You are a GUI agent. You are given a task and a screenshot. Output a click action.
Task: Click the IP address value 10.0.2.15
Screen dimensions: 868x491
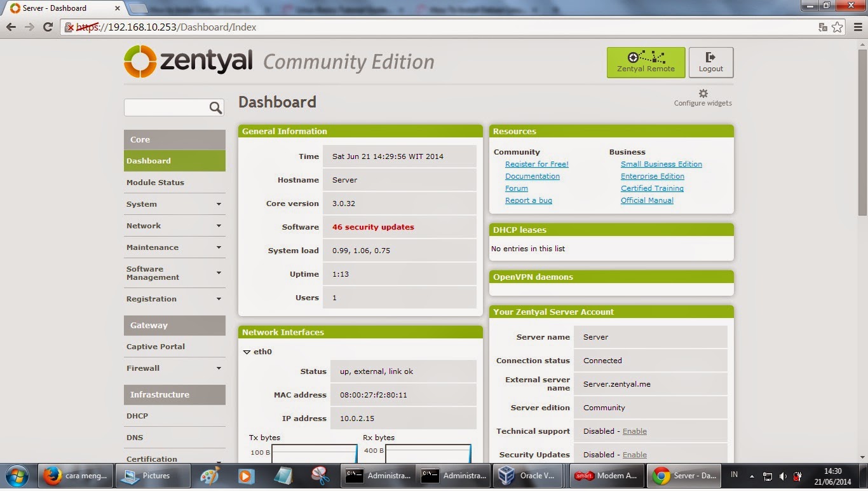pyautogui.click(x=356, y=418)
